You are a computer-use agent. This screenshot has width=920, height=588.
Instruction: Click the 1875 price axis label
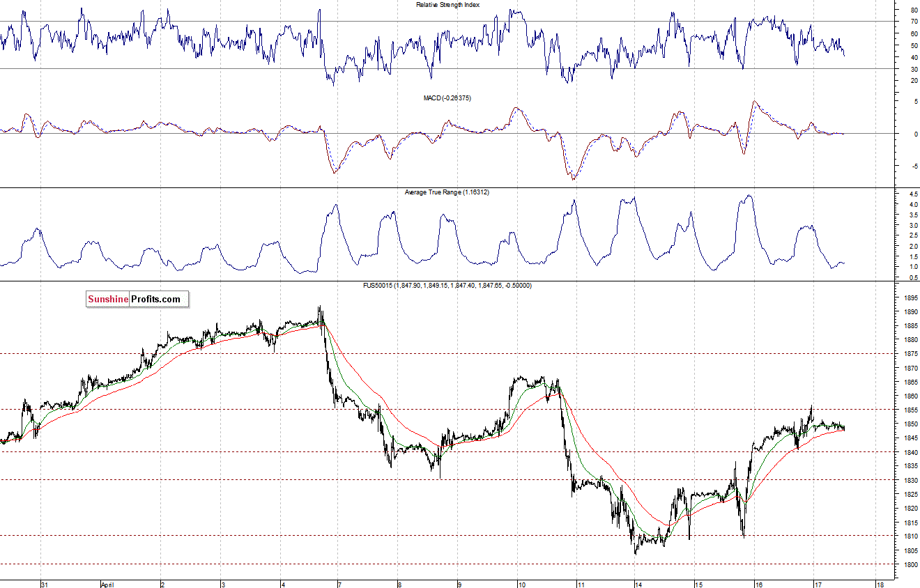910,354
